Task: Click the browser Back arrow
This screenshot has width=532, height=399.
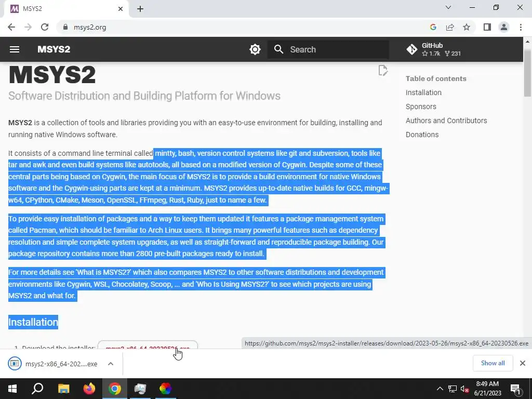Action: [11, 27]
